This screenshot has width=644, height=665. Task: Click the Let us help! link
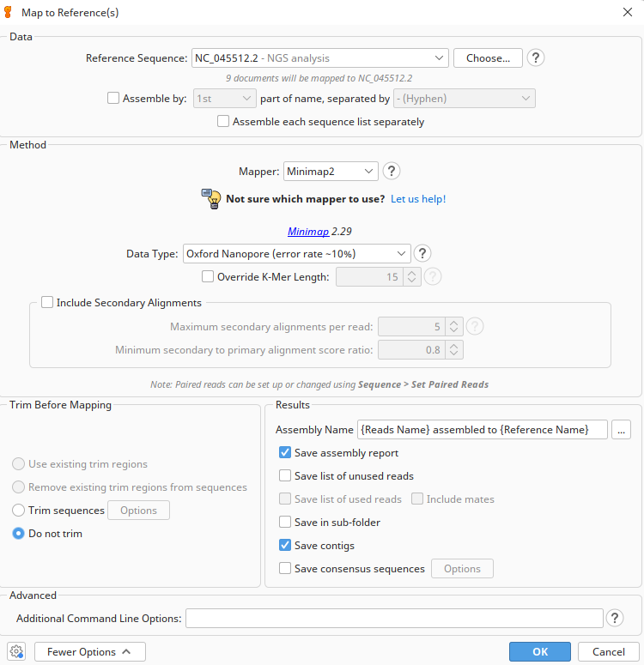click(418, 199)
